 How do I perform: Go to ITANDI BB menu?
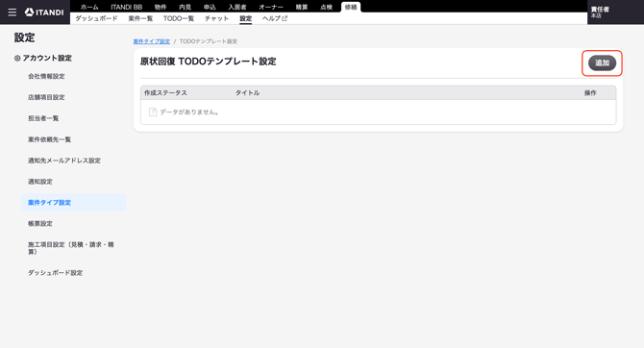(127, 7)
